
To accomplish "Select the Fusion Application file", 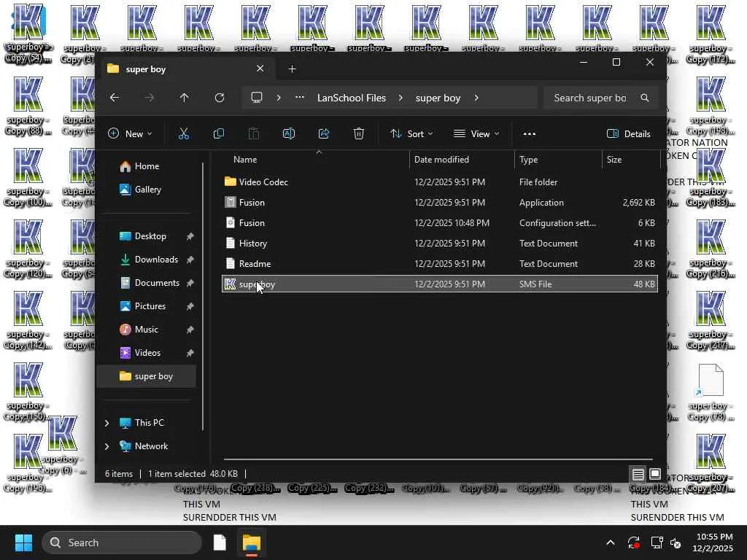I will pos(440,203).
